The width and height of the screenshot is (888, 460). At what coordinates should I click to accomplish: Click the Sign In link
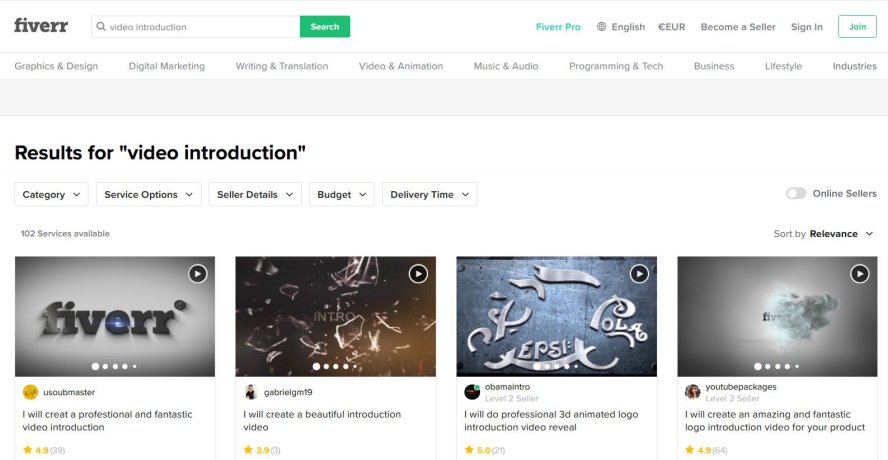807,27
